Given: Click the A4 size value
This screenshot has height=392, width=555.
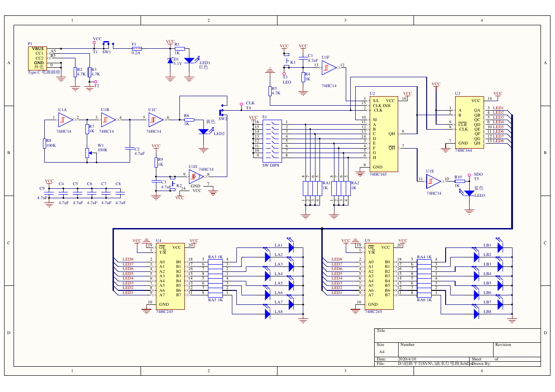Looking at the screenshot, I should point(381,352).
